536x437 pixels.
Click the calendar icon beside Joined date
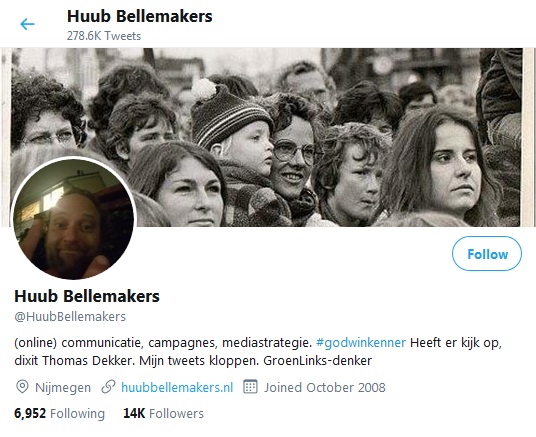[x=250, y=387]
